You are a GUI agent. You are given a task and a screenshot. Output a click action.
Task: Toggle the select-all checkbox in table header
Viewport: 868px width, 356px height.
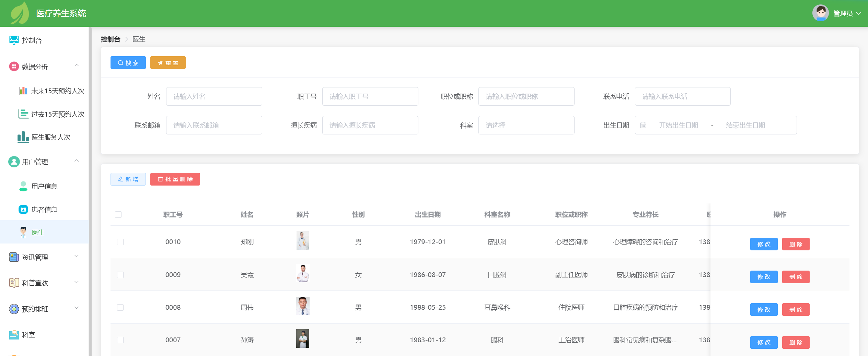(118, 214)
